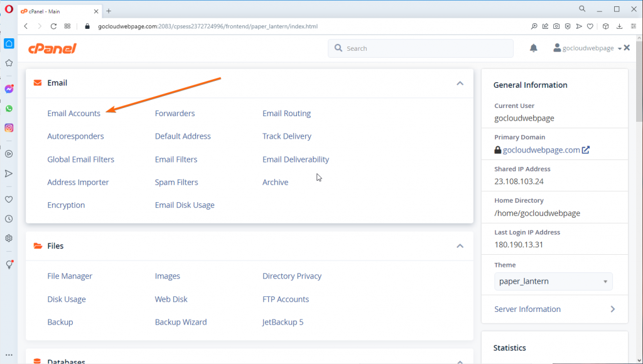643x364 pixels.
Task: Open Email Accounts
Action: tap(73, 113)
